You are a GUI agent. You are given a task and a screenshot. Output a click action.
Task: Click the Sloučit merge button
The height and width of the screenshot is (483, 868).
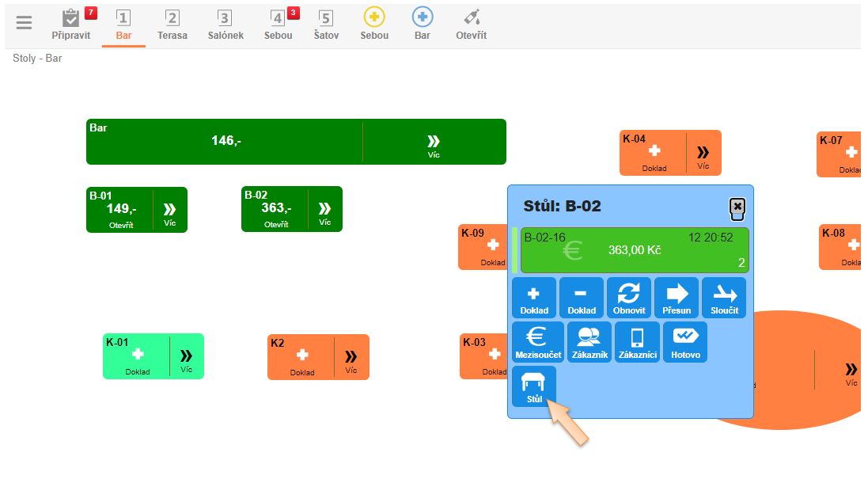(724, 298)
